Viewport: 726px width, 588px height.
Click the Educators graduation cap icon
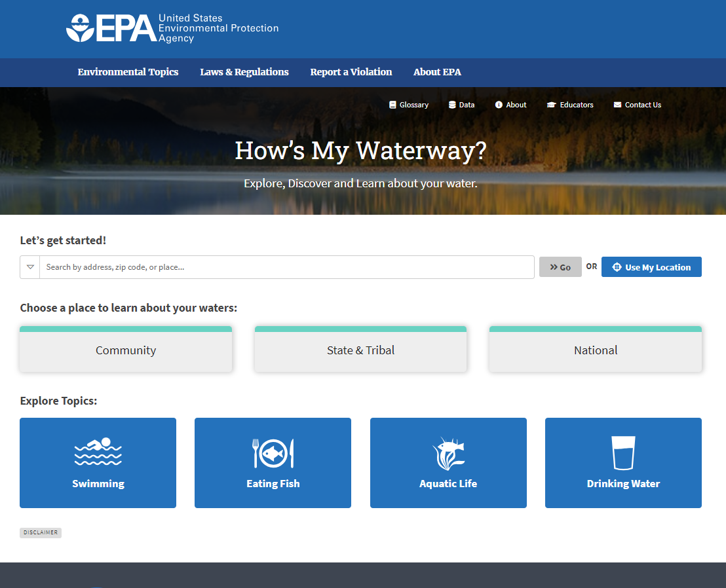coord(551,105)
